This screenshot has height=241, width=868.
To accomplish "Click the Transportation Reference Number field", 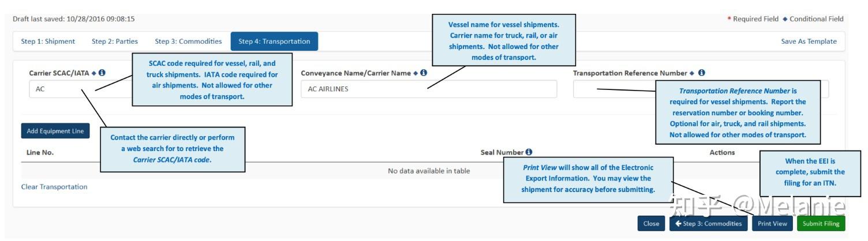I will [612, 89].
